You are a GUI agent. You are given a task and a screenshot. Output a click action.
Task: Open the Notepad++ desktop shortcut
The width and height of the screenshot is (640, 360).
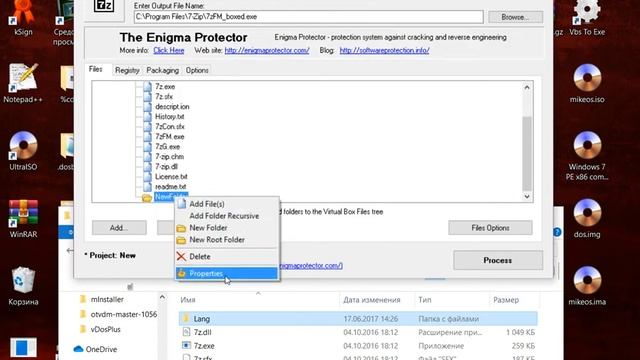click(23, 83)
